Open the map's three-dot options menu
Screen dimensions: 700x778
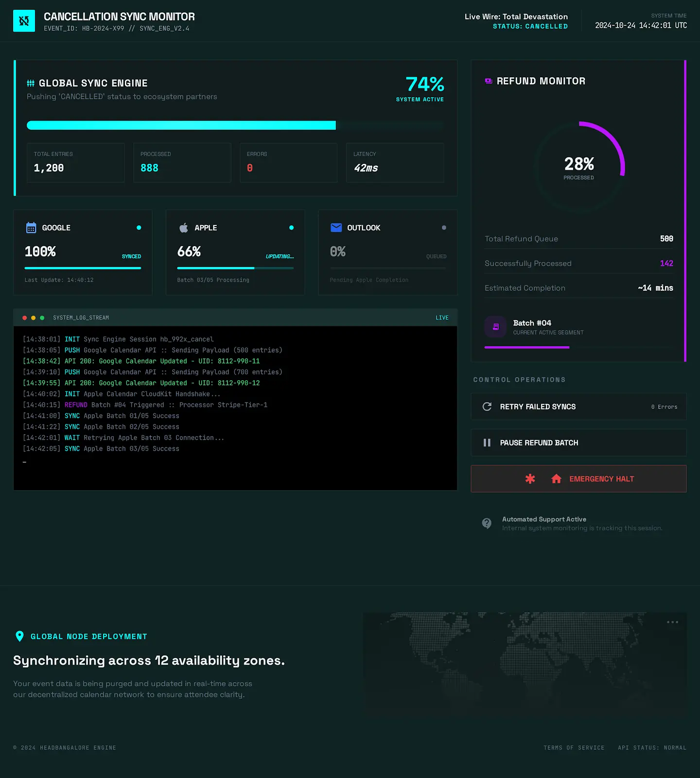[672, 622]
